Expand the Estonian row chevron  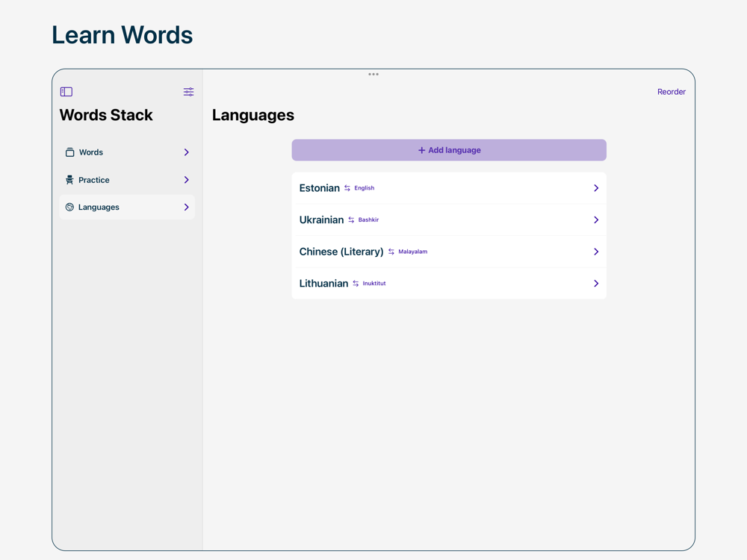pyautogui.click(x=596, y=188)
